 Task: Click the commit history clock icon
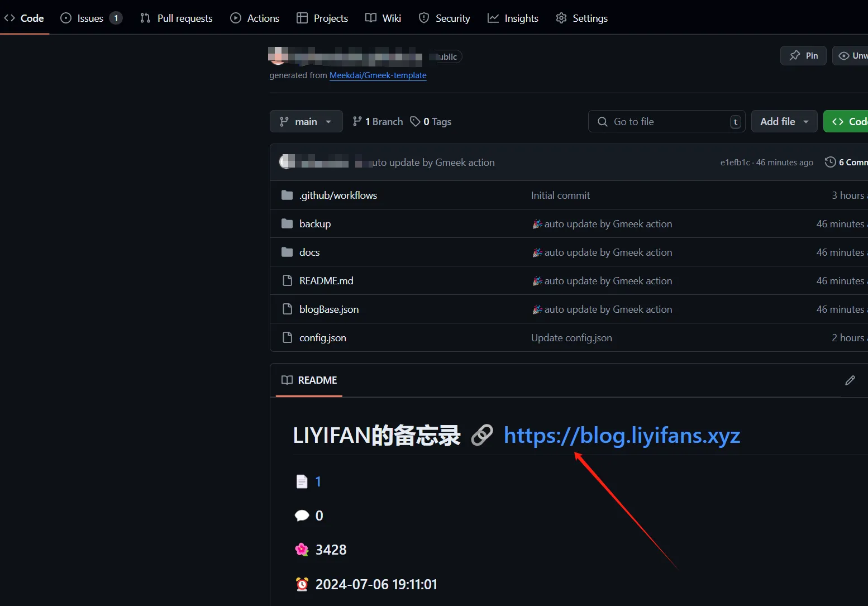pyautogui.click(x=830, y=162)
